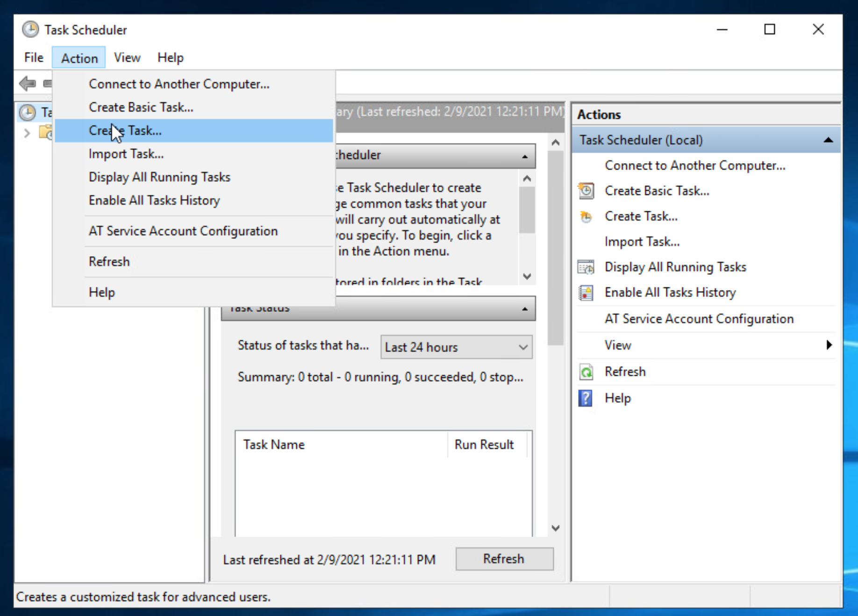
Task: Click the Create Basic Task icon in Actions pane
Action: coord(586,191)
